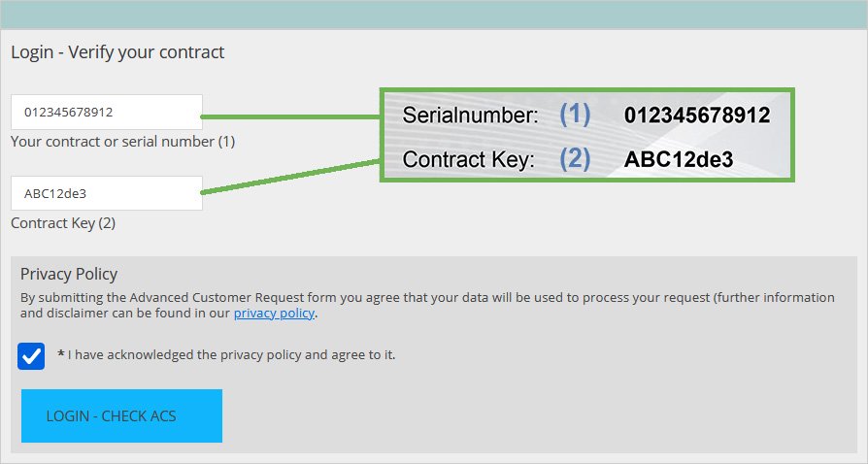Click the bold ABC12de3 key in the callout
This screenshot has height=464, width=868.
(679, 160)
